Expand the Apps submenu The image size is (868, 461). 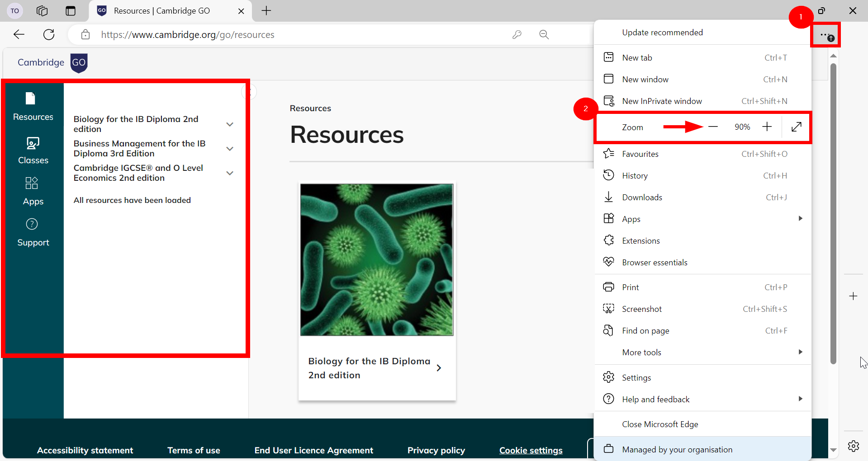(x=702, y=219)
